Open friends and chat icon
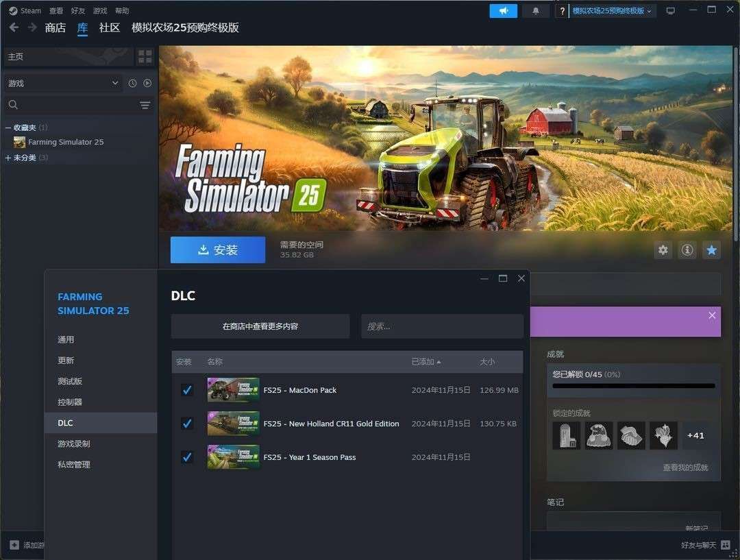 click(x=726, y=545)
